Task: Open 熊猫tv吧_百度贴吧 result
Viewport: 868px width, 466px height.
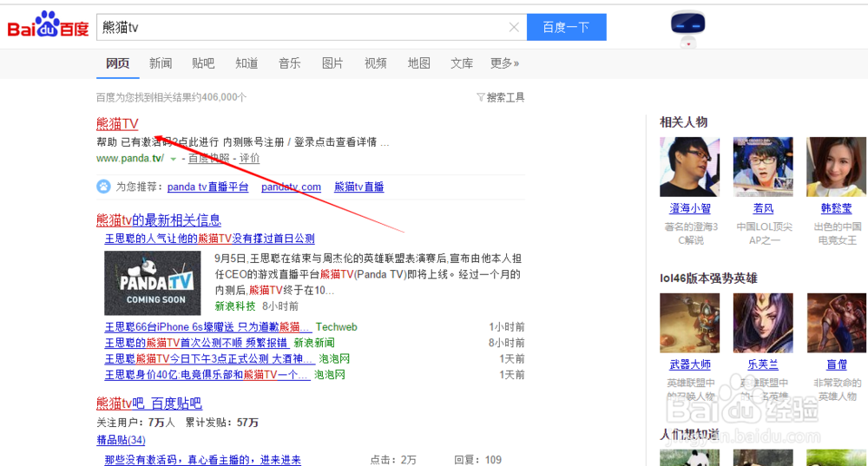Action: pos(149,404)
